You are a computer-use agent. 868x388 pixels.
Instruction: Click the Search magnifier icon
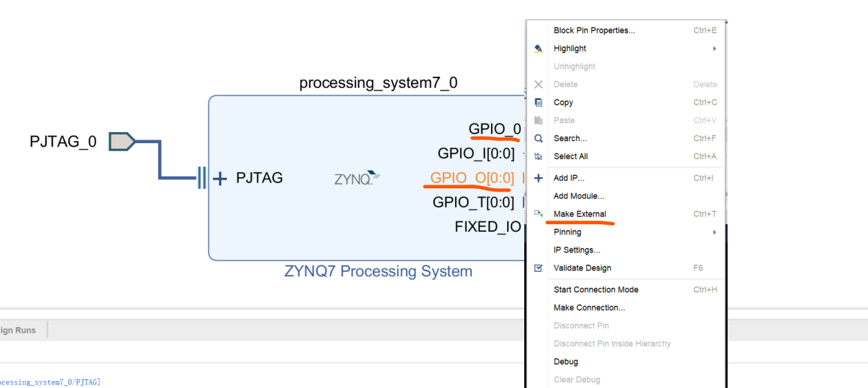(539, 138)
